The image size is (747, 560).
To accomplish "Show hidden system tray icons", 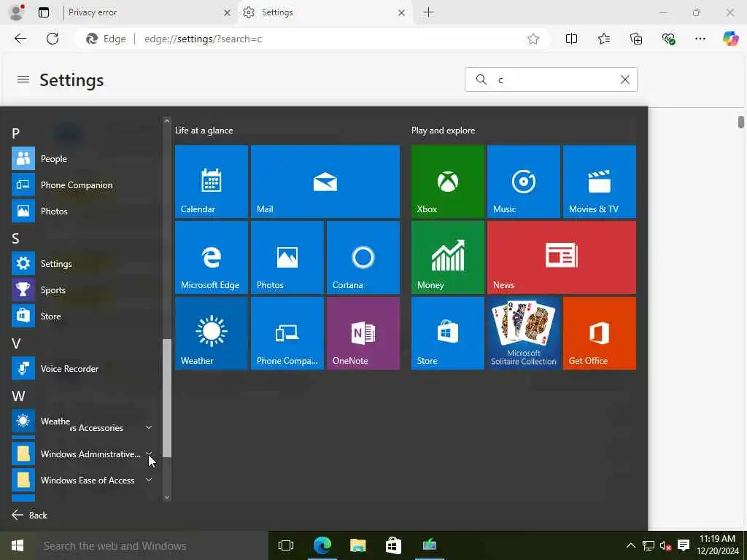I will point(630,545).
